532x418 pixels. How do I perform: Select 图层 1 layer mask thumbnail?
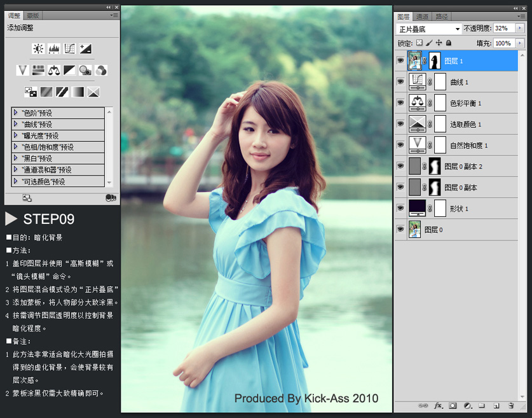point(435,61)
